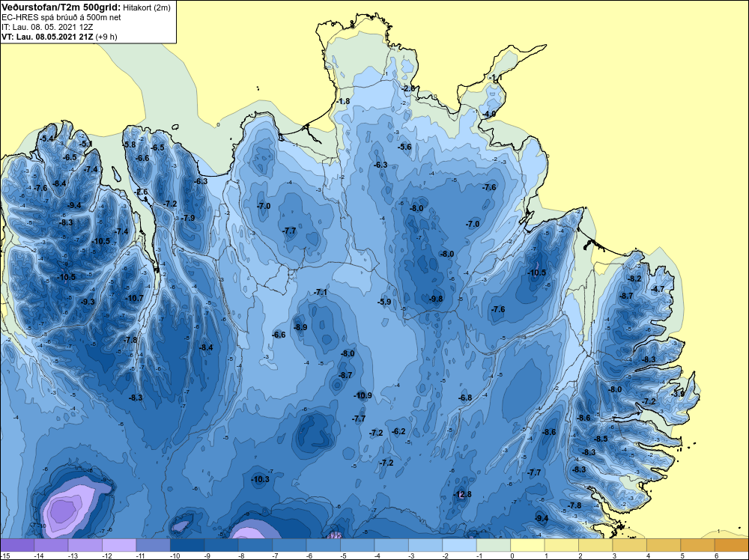
Task: Click the -7.1 temperature value
Action: pos(321,292)
